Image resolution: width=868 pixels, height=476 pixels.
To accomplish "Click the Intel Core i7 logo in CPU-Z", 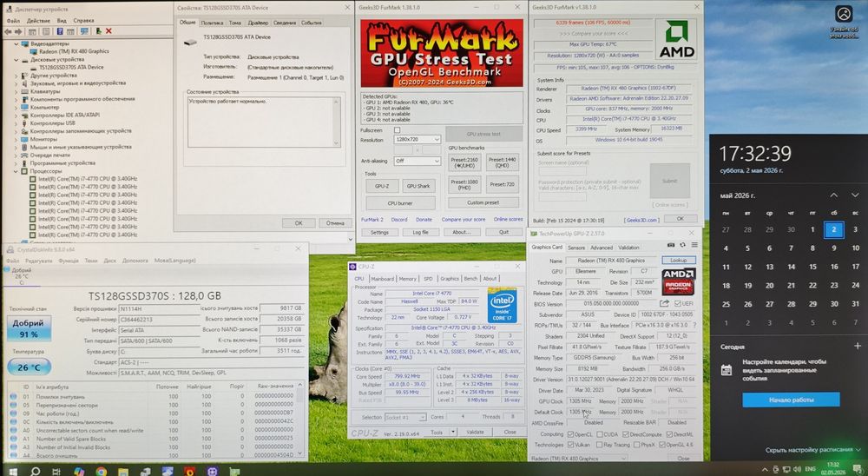I will pos(502,306).
